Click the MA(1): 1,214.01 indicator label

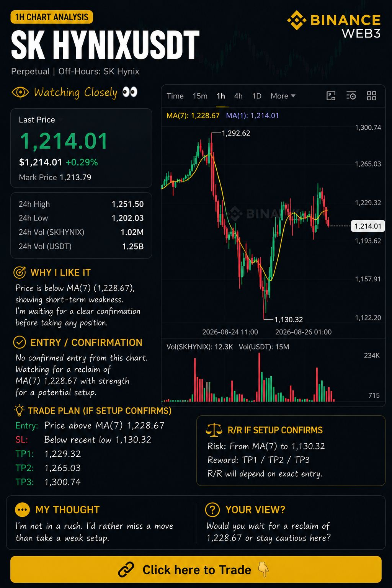(x=252, y=116)
